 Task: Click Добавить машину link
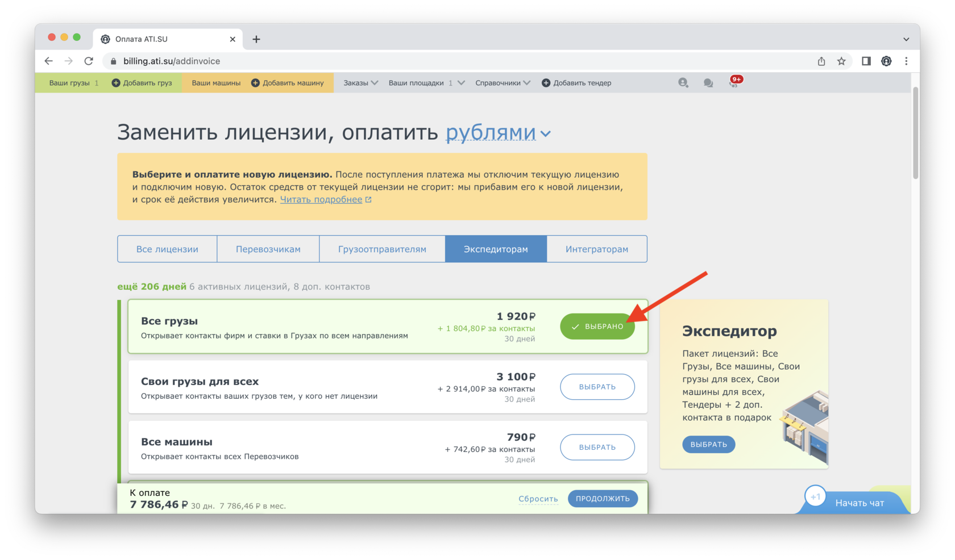[x=293, y=83]
